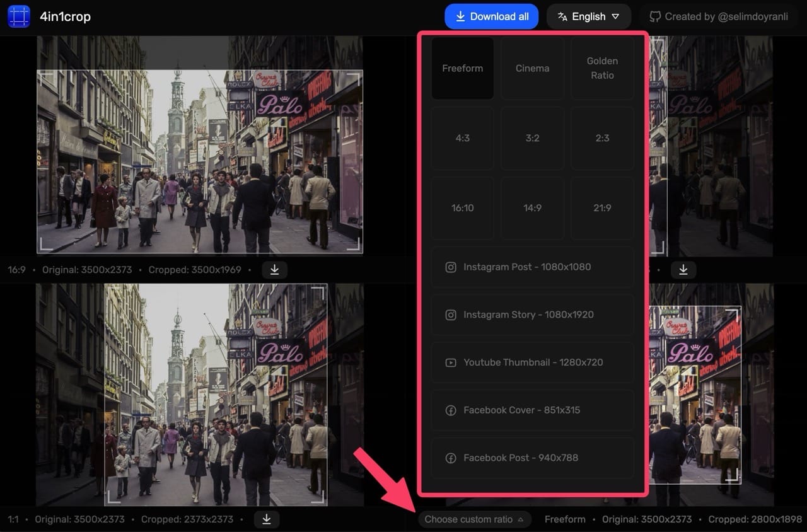Click the Cropped: 3500x1969 text
The height and width of the screenshot is (532, 807).
click(195, 270)
